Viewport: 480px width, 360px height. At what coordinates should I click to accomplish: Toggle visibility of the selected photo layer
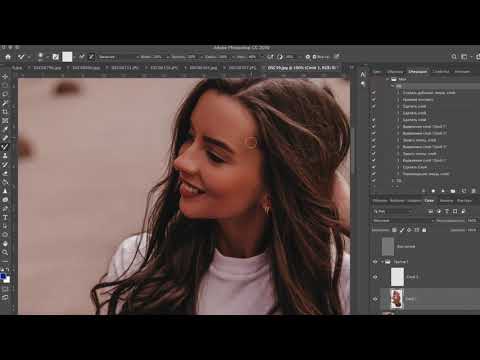point(375,299)
